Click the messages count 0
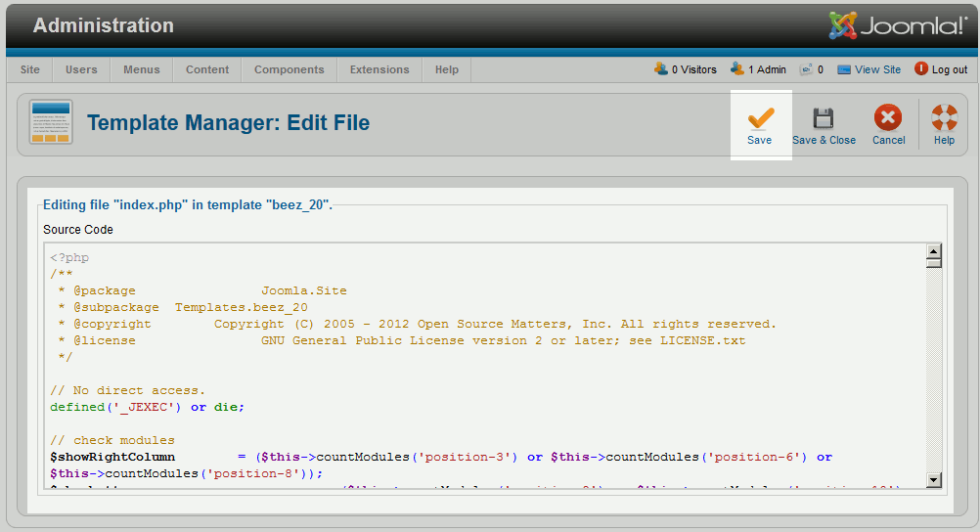The width and height of the screenshot is (980, 532). [x=820, y=70]
